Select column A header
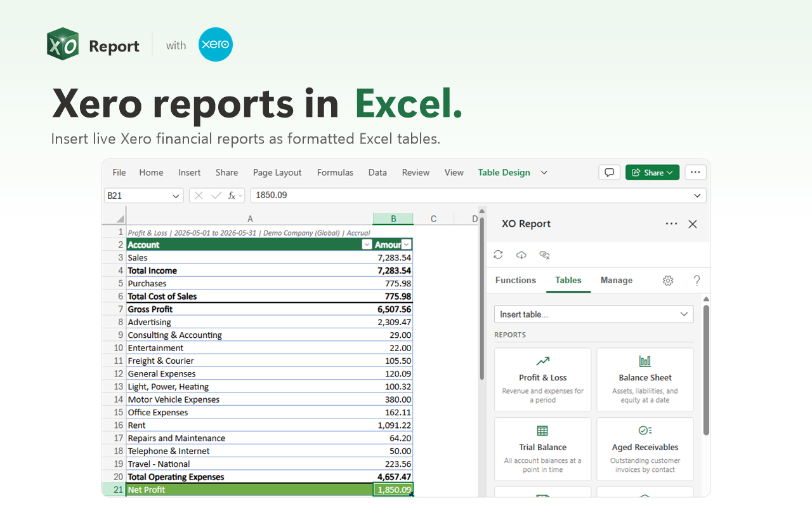812x508 pixels. 249,218
